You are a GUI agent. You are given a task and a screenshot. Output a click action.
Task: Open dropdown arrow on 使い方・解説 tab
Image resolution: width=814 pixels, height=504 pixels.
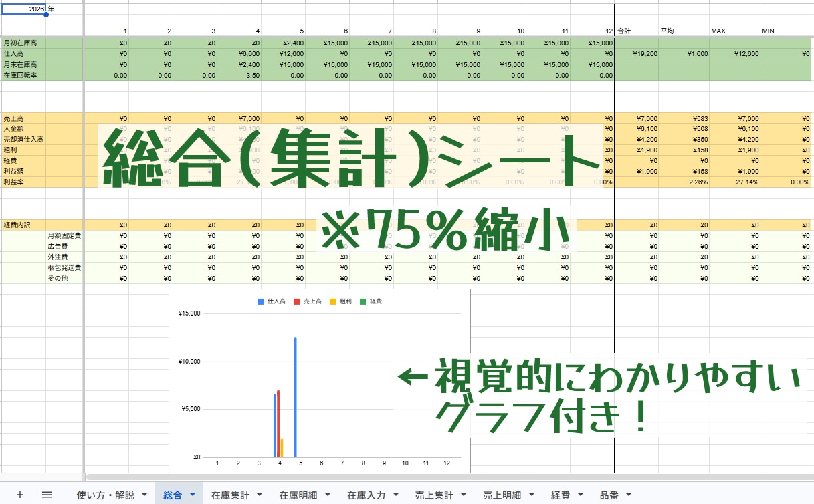[x=144, y=495]
